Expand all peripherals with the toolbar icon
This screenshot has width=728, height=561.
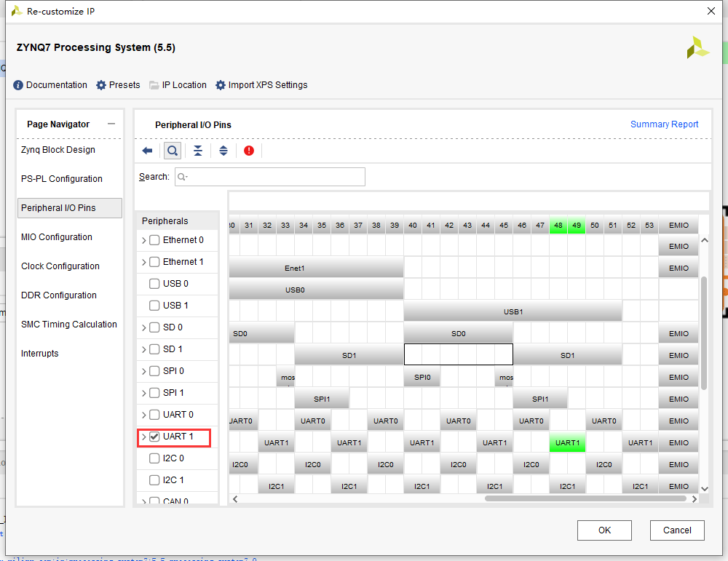click(223, 151)
